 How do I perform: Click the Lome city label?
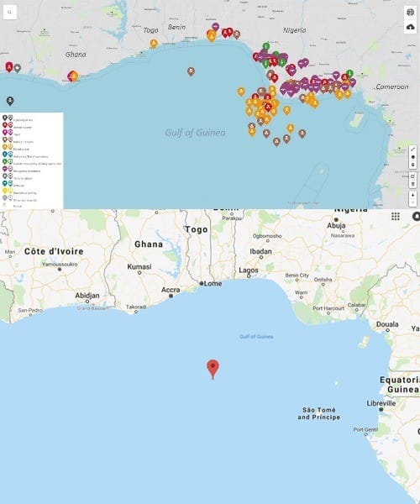tap(213, 284)
